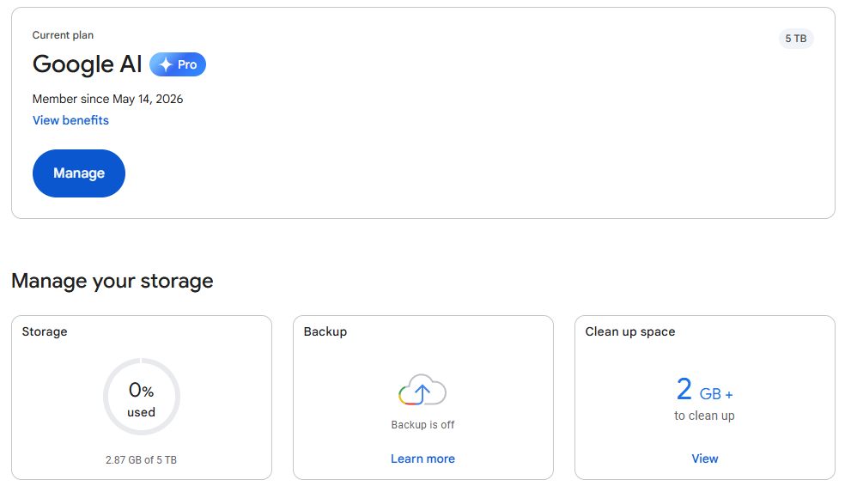
Task: Click the Backup card title
Action: (325, 331)
